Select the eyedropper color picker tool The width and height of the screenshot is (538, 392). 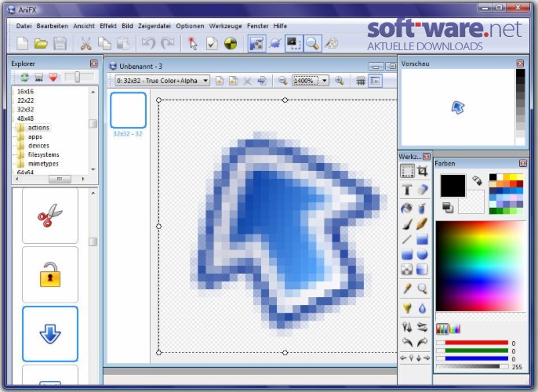[407, 289]
